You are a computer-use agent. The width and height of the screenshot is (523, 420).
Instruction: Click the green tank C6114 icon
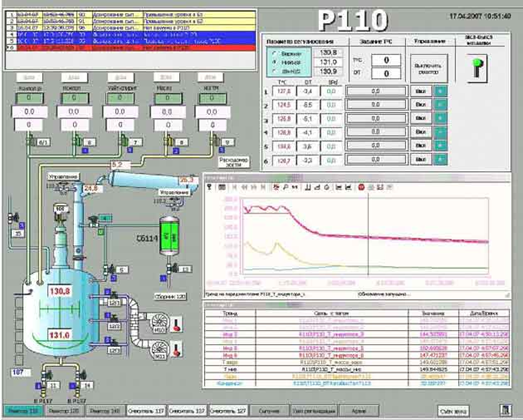coord(169,236)
